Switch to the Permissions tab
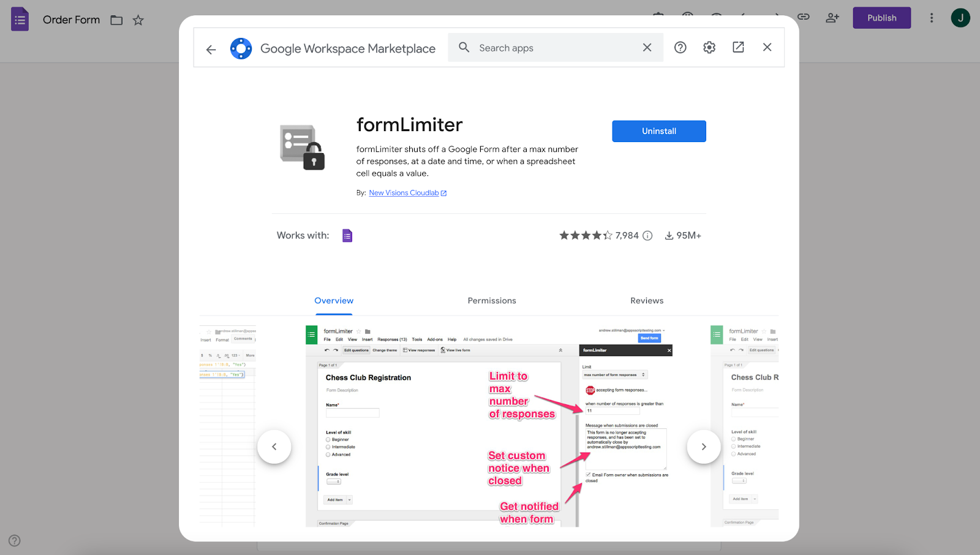 tap(492, 301)
